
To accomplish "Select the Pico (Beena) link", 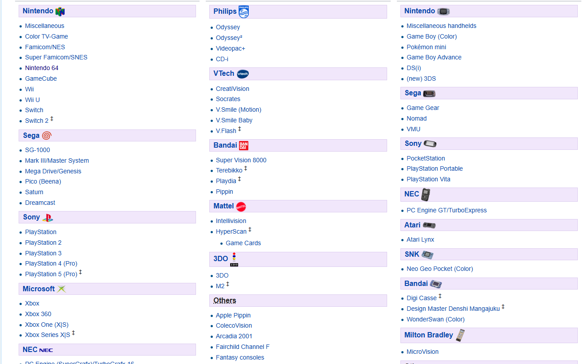I will 43,181.
